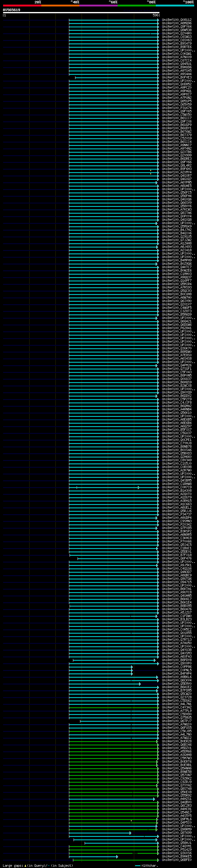Select the UniRef100_A7NX09 label
The height and width of the screenshot is (868, 197).
[x=177, y=57]
